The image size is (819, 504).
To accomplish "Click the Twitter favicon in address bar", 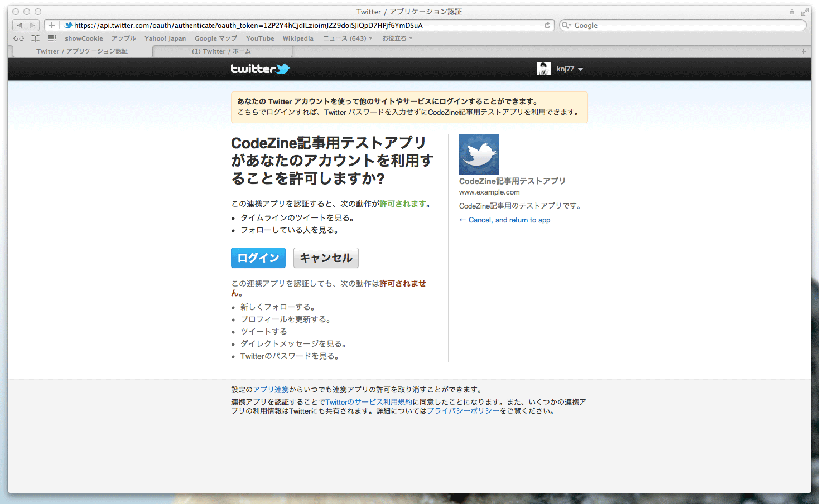I will (69, 25).
